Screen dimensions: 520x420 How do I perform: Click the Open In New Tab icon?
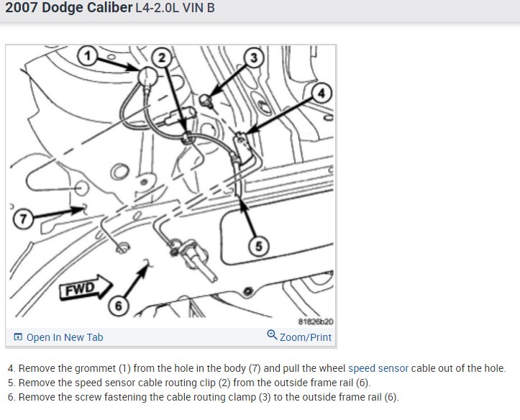tap(18, 337)
